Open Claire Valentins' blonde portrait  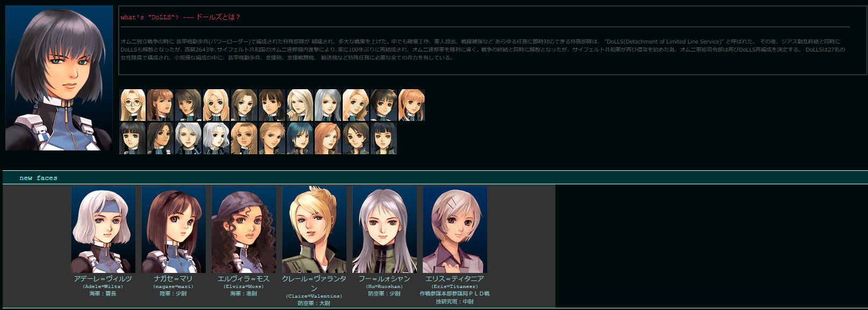pyautogui.click(x=314, y=229)
